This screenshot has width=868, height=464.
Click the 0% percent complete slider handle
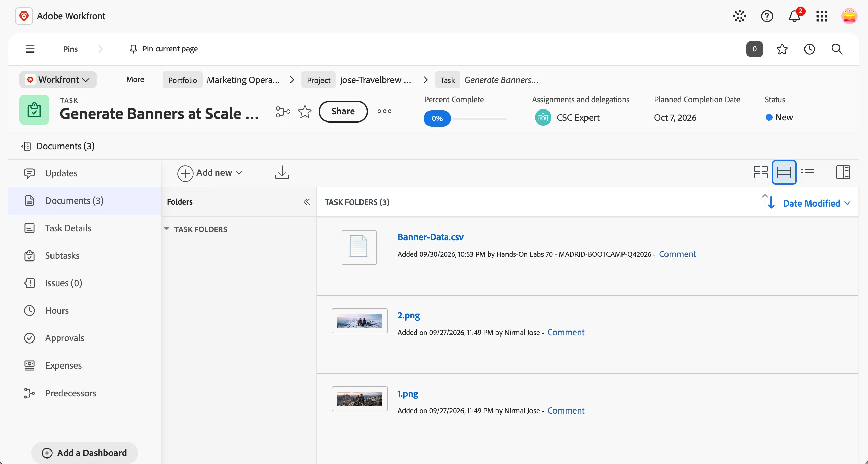pos(437,118)
